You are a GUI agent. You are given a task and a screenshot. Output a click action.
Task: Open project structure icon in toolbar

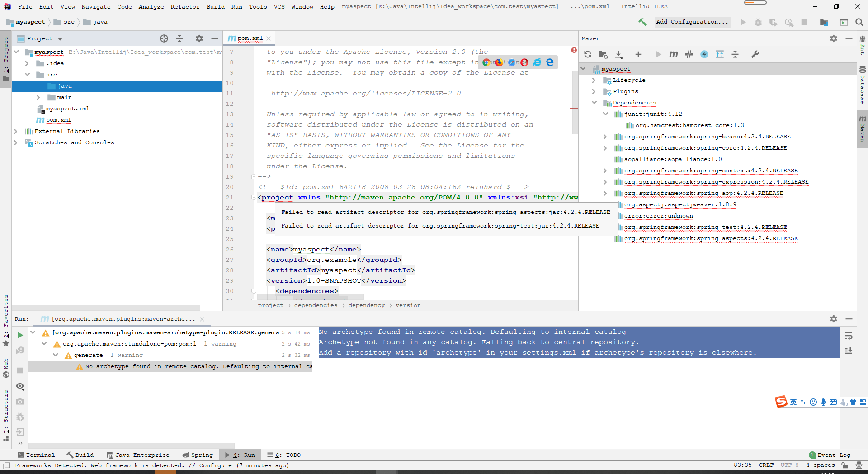point(824,22)
